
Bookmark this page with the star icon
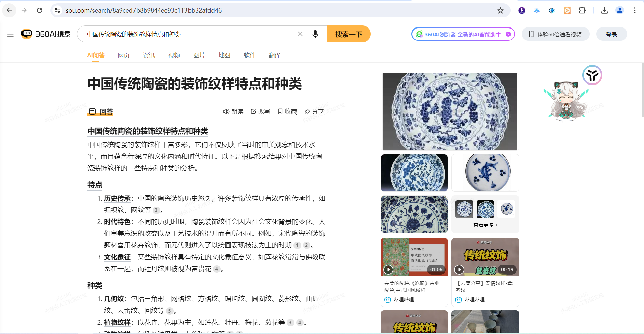[500, 10]
